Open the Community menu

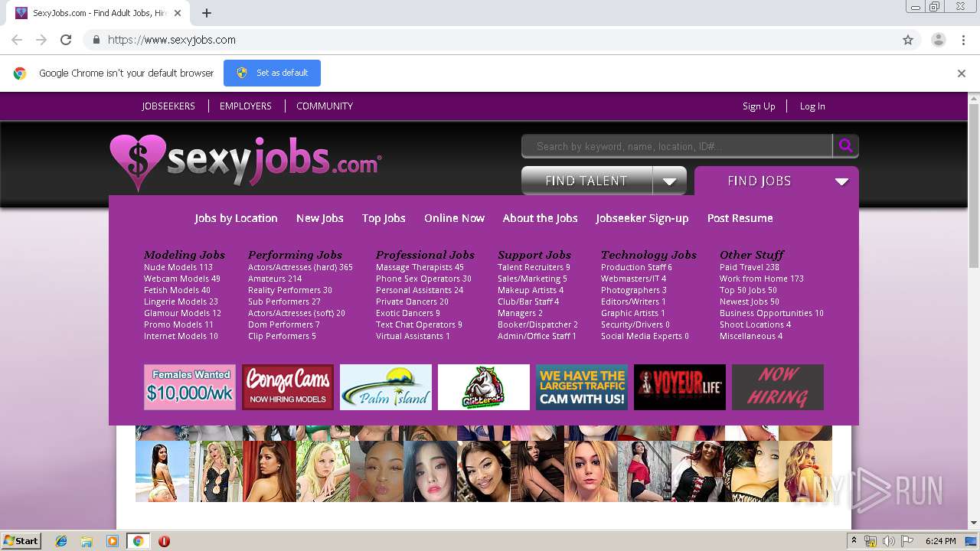(x=325, y=106)
